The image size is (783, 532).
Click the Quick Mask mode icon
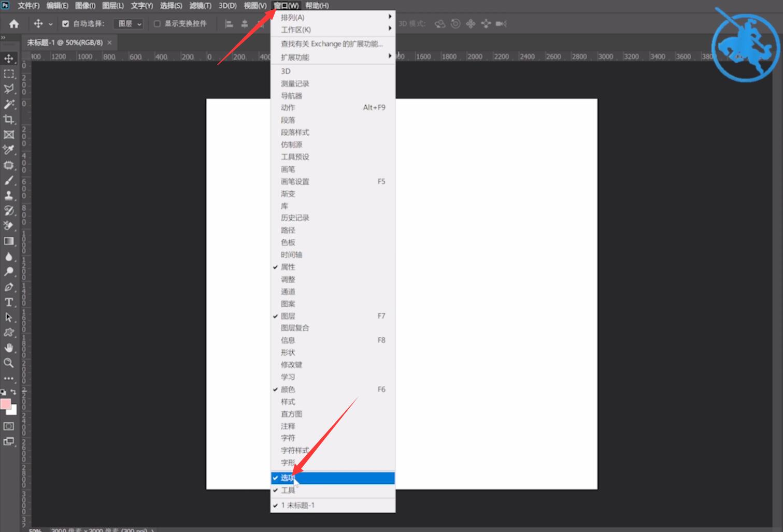pyautogui.click(x=9, y=426)
